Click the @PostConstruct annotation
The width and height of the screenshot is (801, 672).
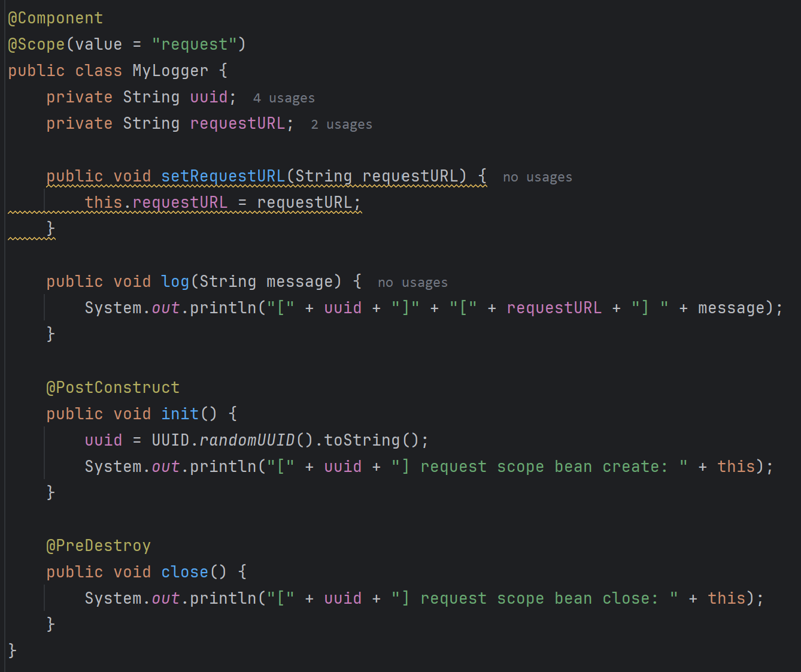coord(113,388)
